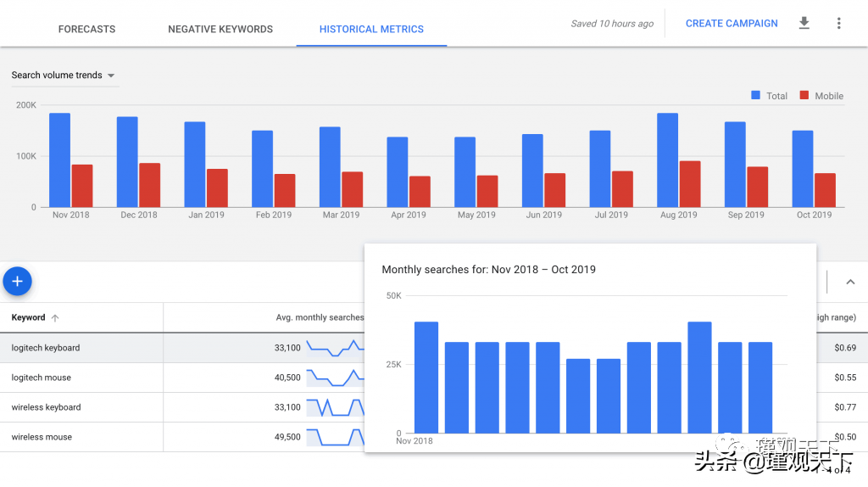Click the blue Total legend swatch
Image resolution: width=868 pixels, height=487 pixels.
[x=755, y=96]
